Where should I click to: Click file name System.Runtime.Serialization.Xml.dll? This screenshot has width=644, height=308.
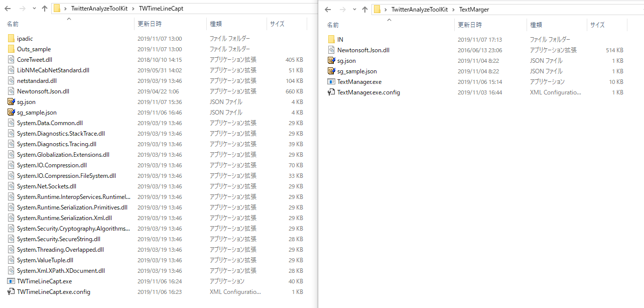[64, 218]
